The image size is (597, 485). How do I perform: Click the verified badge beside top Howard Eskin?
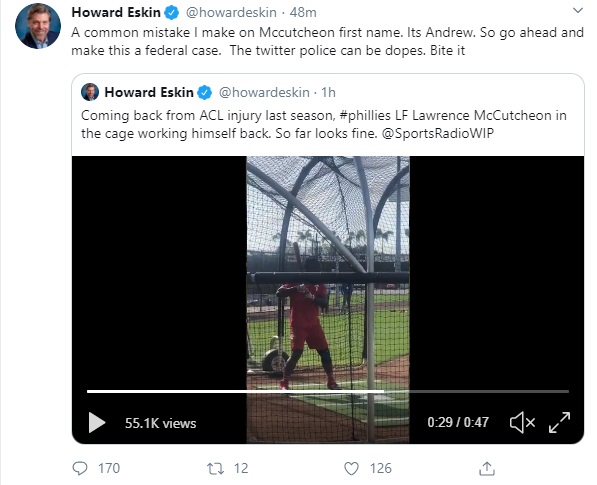click(x=171, y=13)
